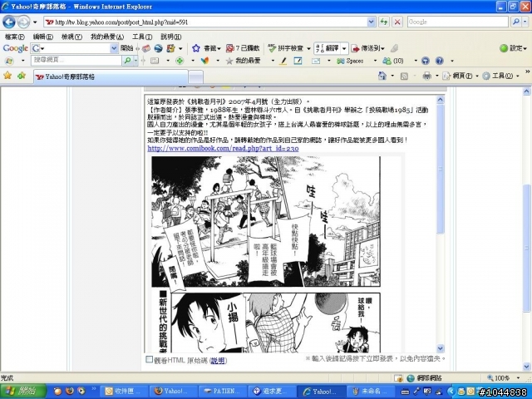Image resolution: width=532 pixels, height=399 pixels.
Task: Click the Home page house icon
Action: click(x=382, y=76)
